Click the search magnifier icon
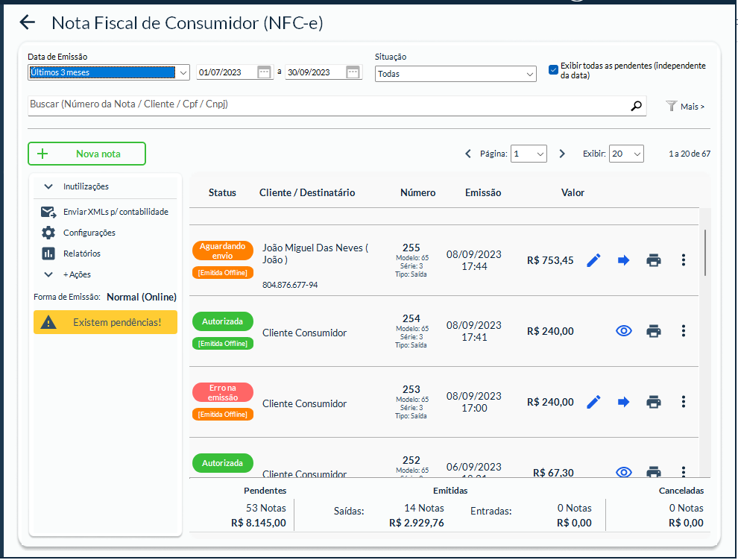 636,106
